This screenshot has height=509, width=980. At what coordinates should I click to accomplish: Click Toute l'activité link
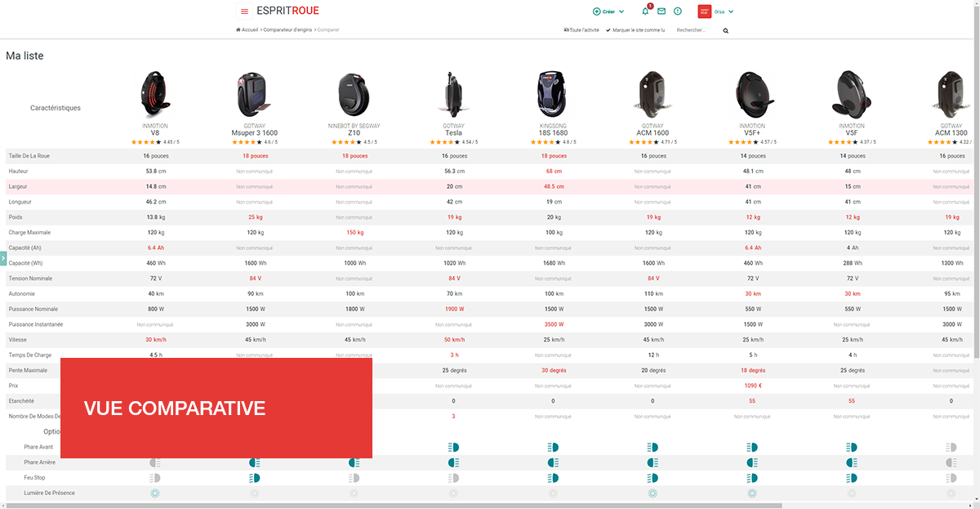[581, 29]
